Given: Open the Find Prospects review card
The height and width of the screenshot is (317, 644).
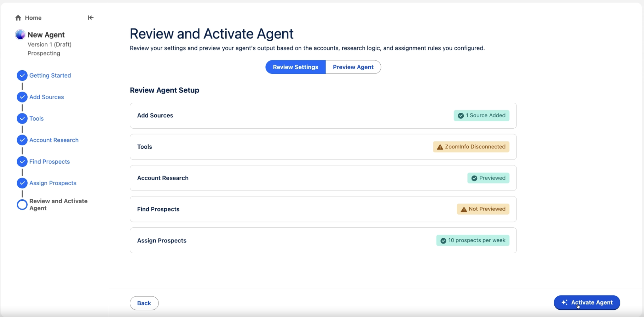Looking at the screenshot, I should click(323, 209).
